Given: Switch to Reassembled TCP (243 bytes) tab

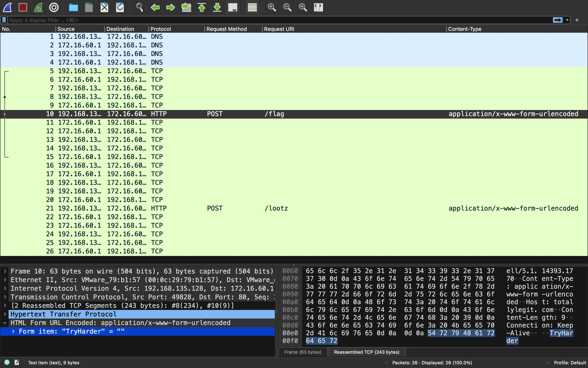Looking at the screenshot, I should point(367,352).
